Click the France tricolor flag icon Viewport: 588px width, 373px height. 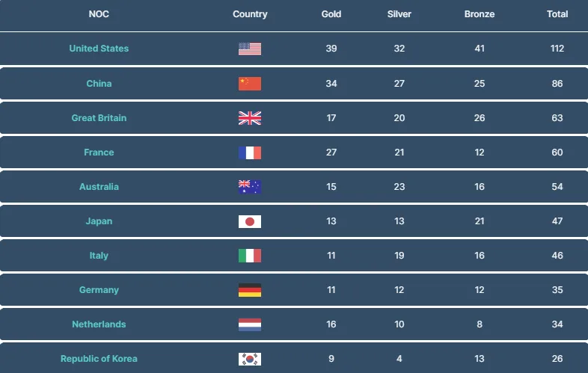point(250,152)
